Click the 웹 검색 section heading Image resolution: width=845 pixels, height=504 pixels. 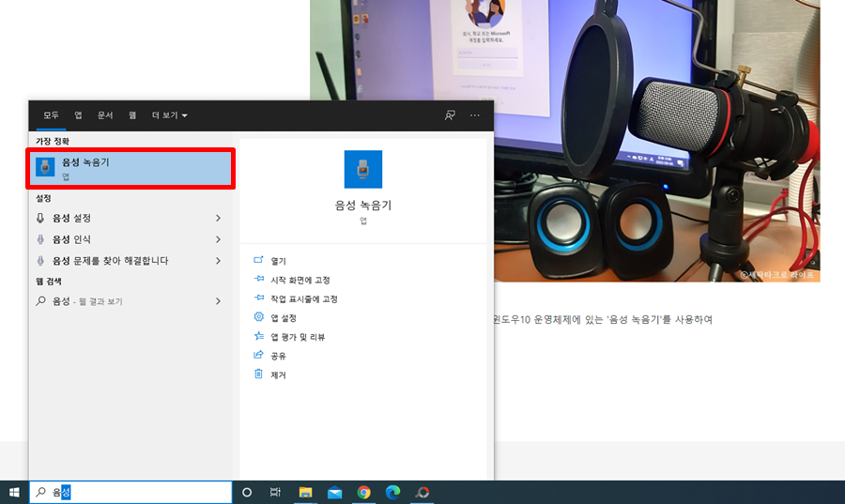point(49,282)
